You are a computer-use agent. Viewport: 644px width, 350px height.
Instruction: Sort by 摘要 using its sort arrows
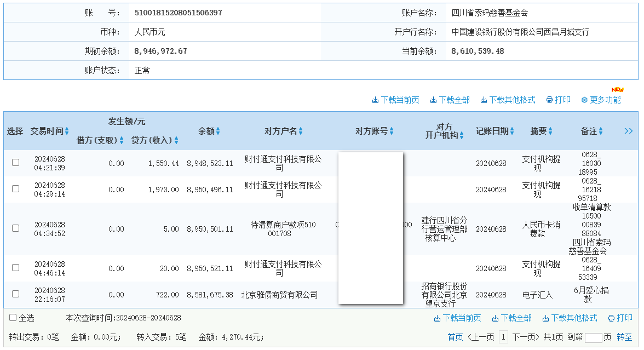550,131
